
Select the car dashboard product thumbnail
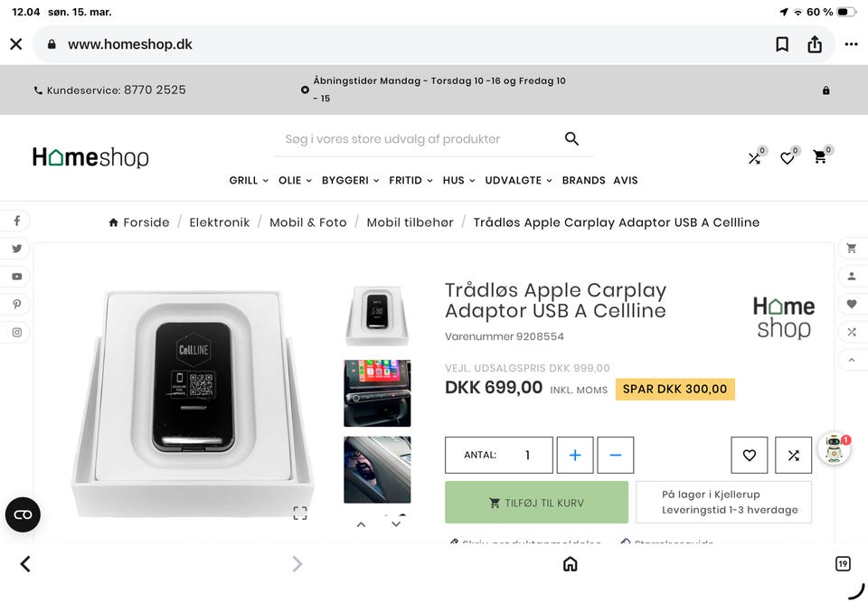coord(377,393)
